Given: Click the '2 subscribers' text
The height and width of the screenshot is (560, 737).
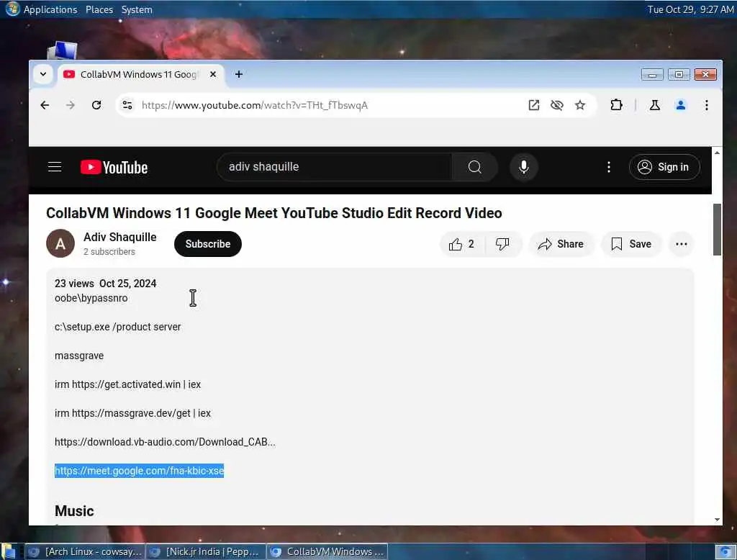Looking at the screenshot, I should click(x=109, y=251).
